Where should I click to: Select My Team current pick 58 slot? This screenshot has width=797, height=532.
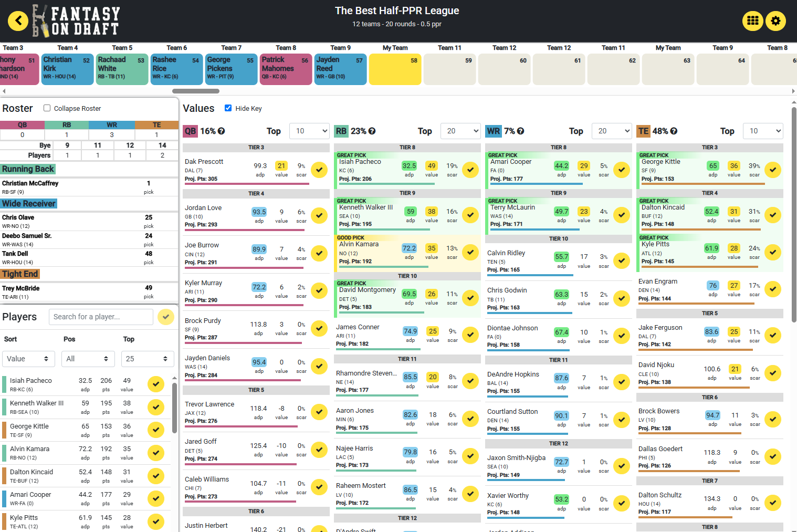[x=395, y=69]
